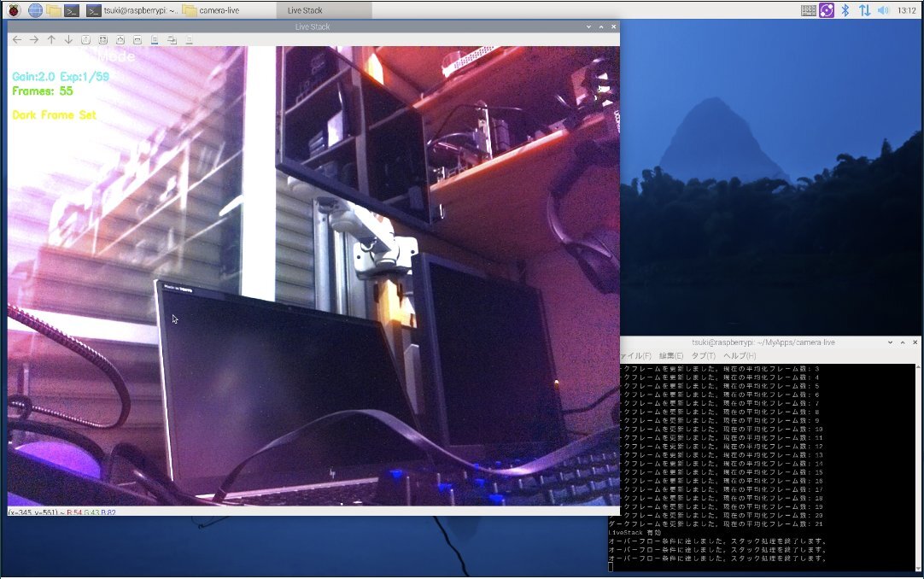Screen dimensions: 924x579
Task: Click the terminal scrollbar up arrow
Action: tap(919, 367)
